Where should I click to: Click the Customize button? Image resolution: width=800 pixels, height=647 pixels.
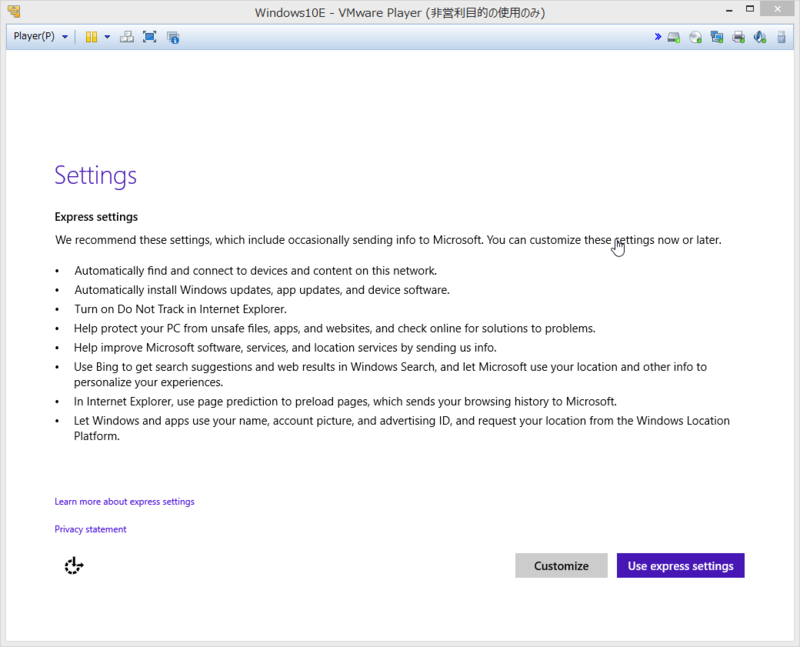(561, 565)
